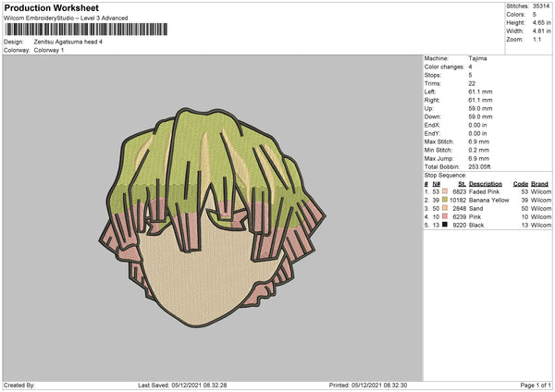Click the Min Stitch value 0.2 mm
The width and height of the screenshot is (555, 392).
coord(479,150)
